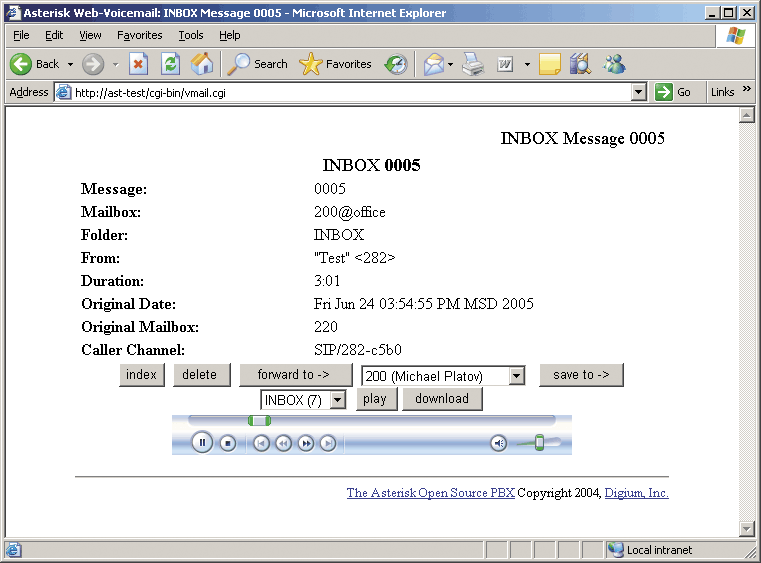Click the download button
The height and width of the screenshot is (563, 761).
point(443,399)
